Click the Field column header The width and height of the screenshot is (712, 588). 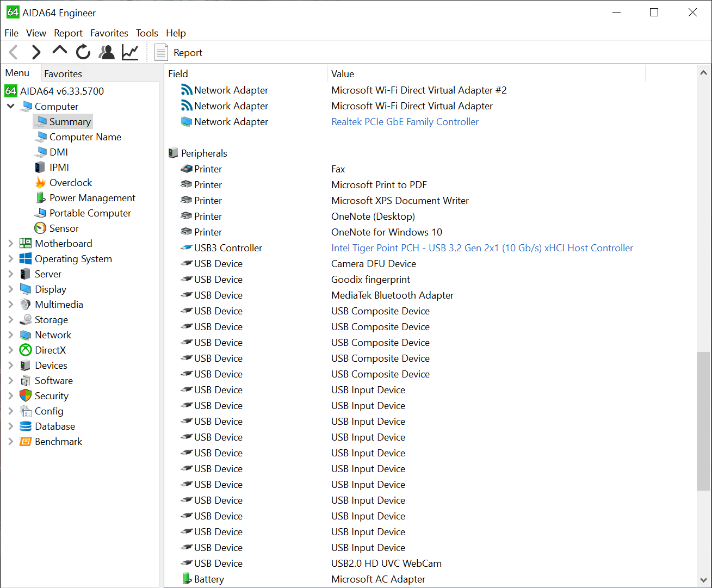click(x=246, y=73)
